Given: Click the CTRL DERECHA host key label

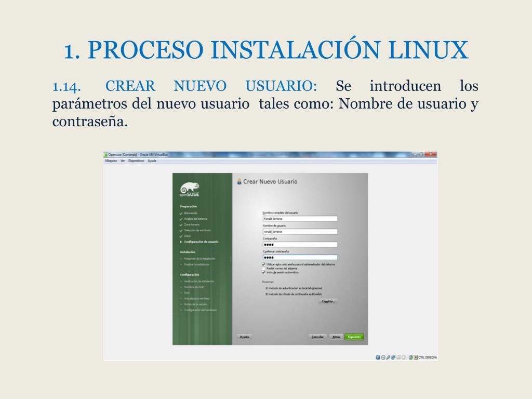Looking at the screenshot, I should [428, 357].
